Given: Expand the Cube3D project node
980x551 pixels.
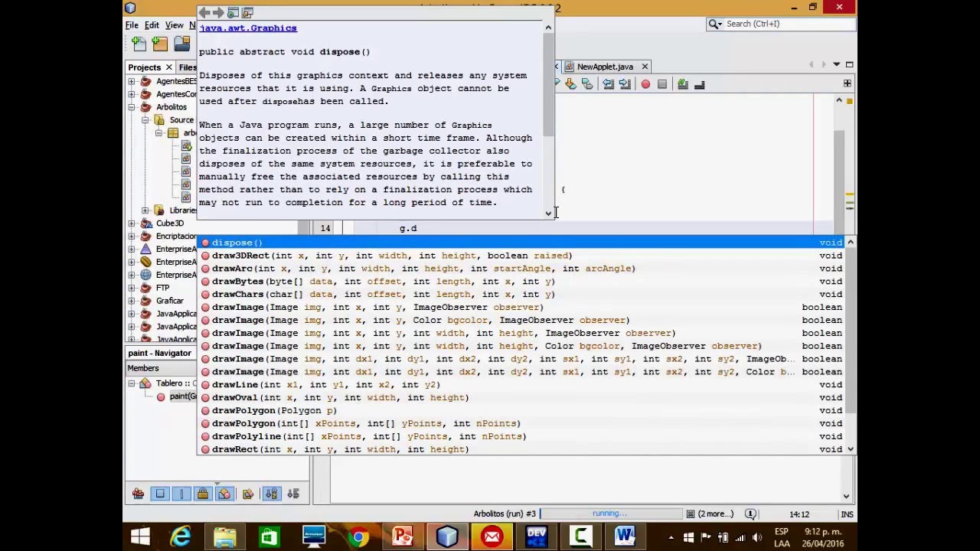Looking at the screenshot, I should [x=132, y=223].
